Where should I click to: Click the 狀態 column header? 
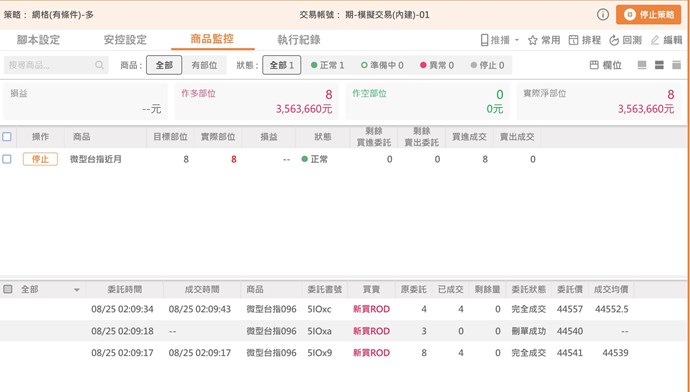pyautogui.click(x=323, y=137)
